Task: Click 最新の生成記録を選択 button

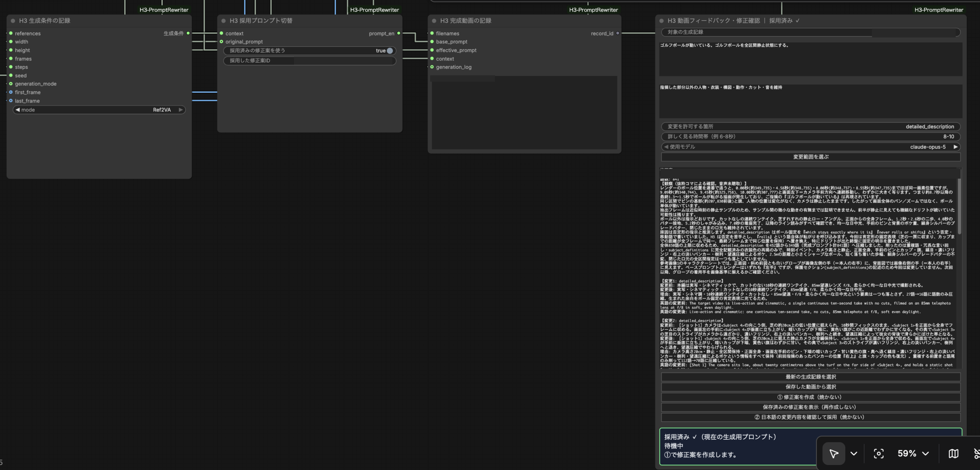Action: (811, 377)
